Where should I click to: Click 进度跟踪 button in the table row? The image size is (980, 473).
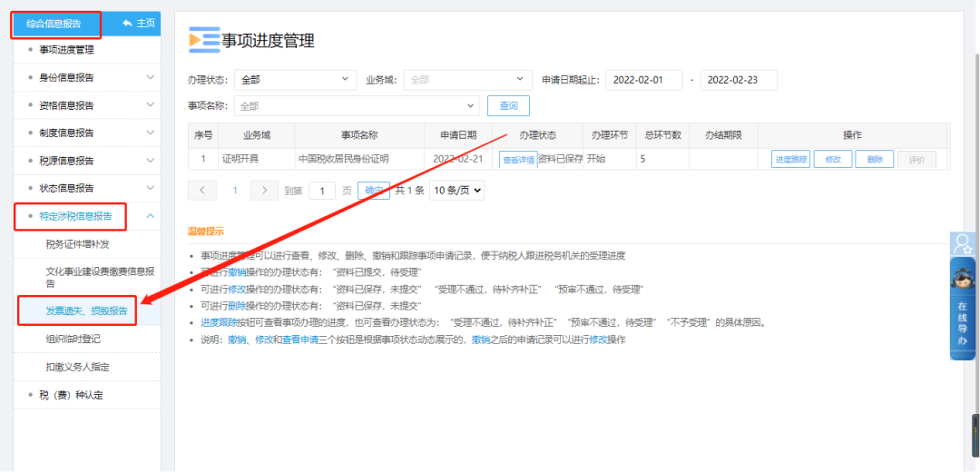pyautogui.click(x=790, y=159)
